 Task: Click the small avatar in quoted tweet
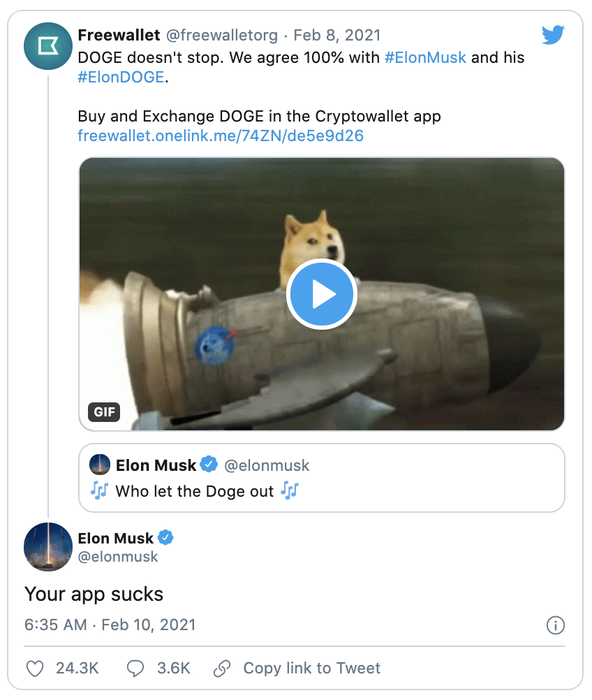(99, 465)
